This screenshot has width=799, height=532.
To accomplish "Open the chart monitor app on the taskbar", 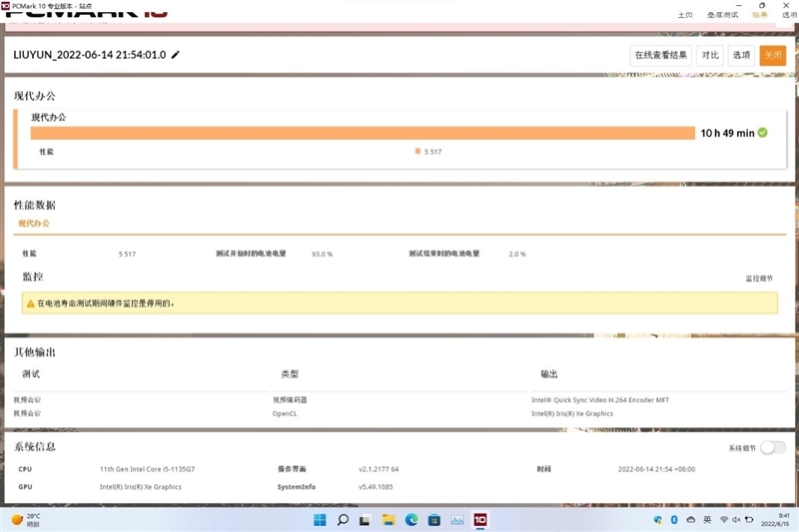I will coord(457,520).
